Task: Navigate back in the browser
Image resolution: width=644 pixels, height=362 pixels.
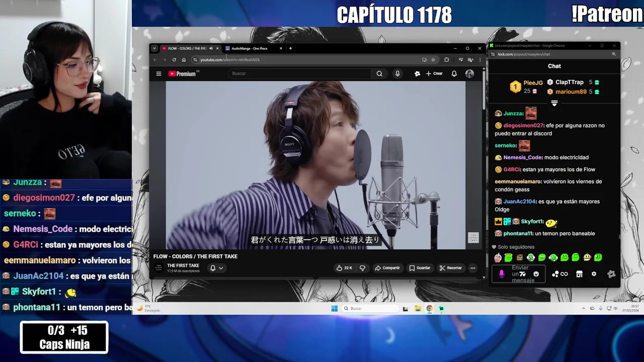Action: point(155,60)
